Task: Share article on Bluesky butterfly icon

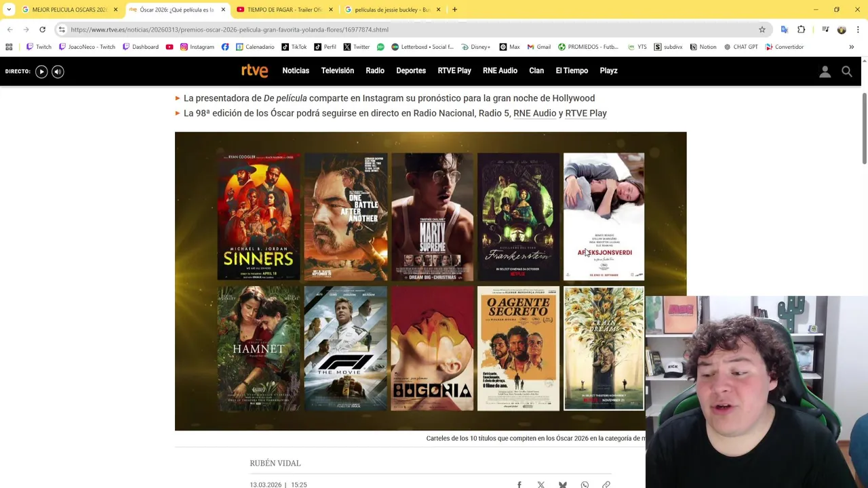Action: tap(563, 485)
